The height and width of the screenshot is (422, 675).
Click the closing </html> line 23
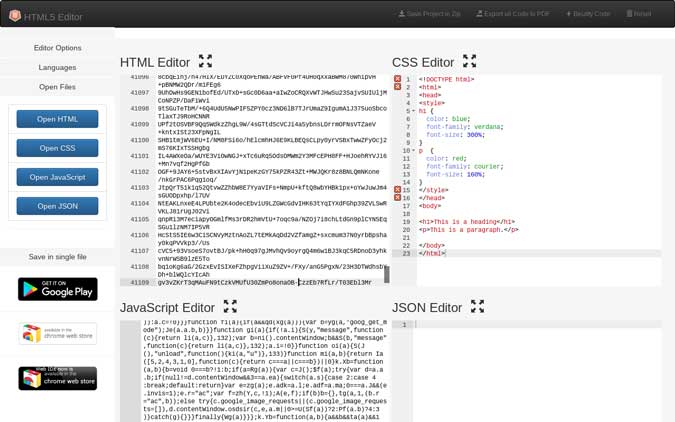tap(432, 253)
